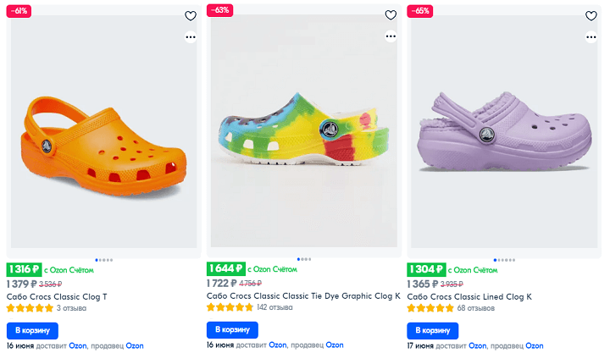Viewport: 610px width, 364px height.
Task: Add Crocs Classic Clog T to cart
Action: pos(32,329)
